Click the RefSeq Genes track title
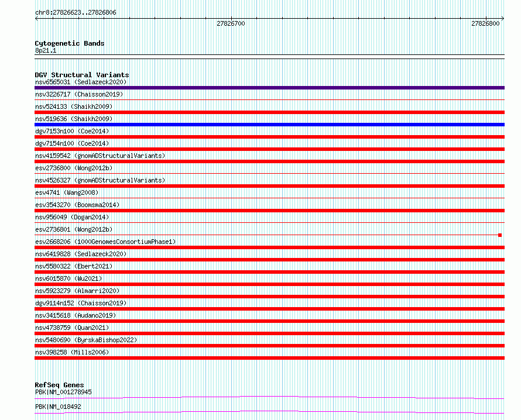Viewport: 521px width, 420px height. pos(59,385)
